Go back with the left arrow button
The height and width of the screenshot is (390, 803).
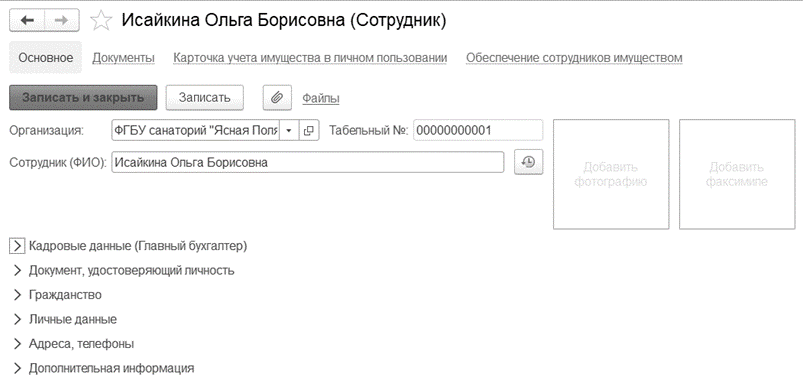coord(27,20)
